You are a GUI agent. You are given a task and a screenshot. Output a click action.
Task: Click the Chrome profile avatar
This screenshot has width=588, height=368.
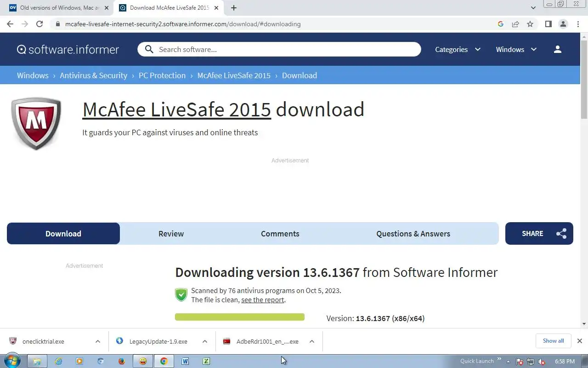[x=563, y=24]
